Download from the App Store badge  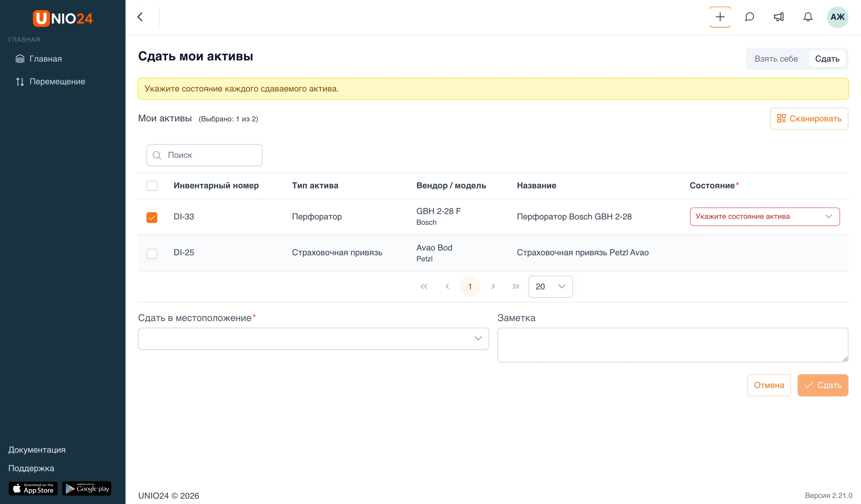(33, 488)
